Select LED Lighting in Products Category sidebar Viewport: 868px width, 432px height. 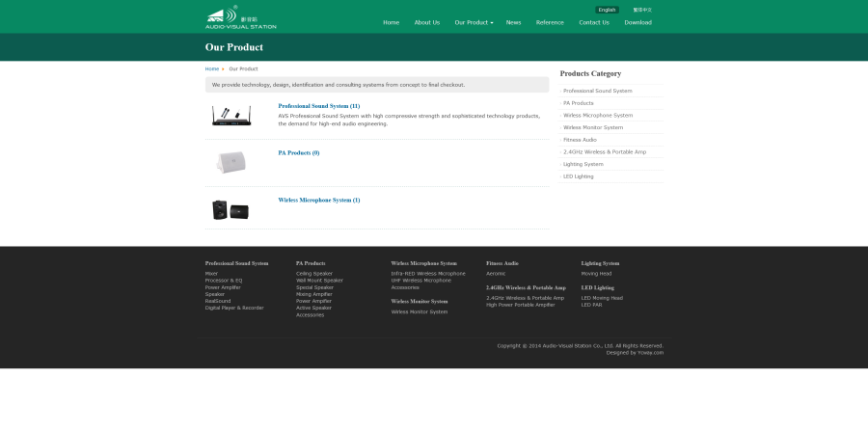pyautogui.click(x=578, y=176)
